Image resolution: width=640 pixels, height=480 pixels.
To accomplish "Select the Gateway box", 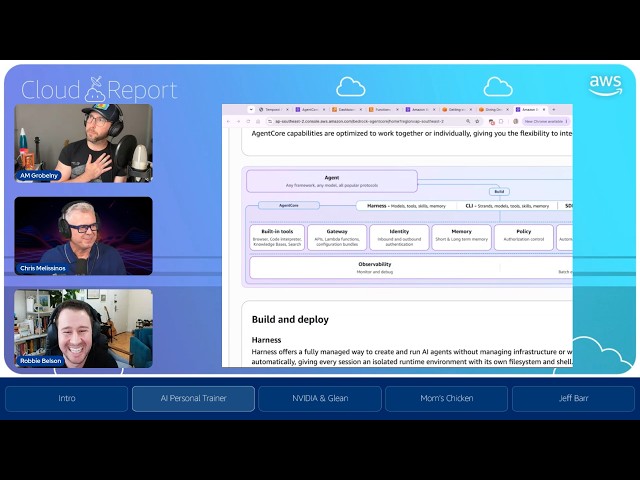I will pyautogui.click(x=337, y=237).
